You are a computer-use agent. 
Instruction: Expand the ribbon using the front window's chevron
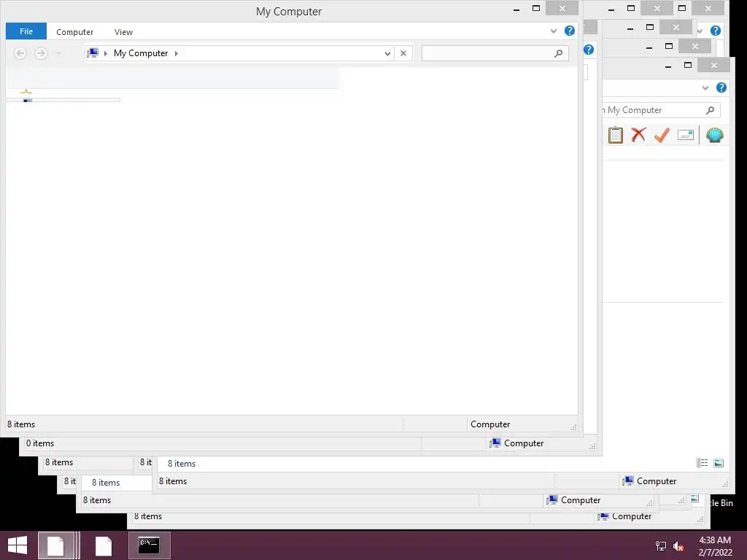[x=554, y=31]
